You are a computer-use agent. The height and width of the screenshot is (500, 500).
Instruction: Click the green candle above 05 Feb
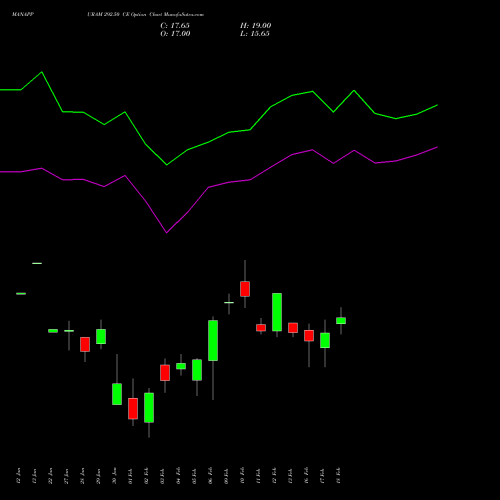pyautogui.click(x=197, y=370)
